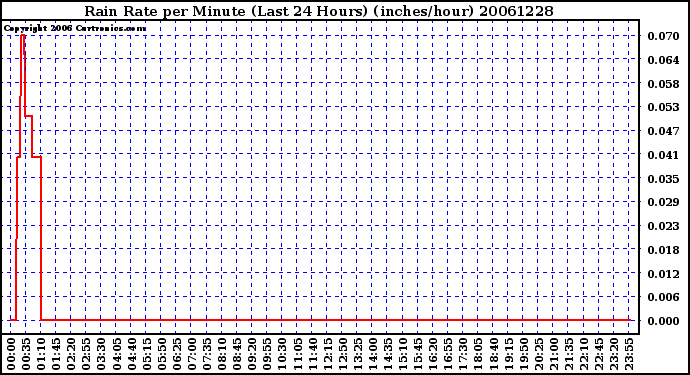The image size is (690, 375).
Task: Click the 10:30 time label
Action: coord(282,354)
